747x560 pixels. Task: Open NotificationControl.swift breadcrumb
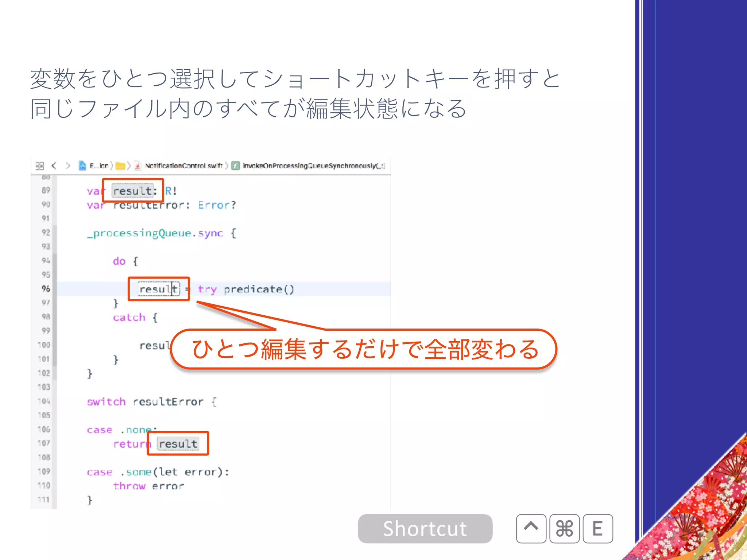(183, 166)
